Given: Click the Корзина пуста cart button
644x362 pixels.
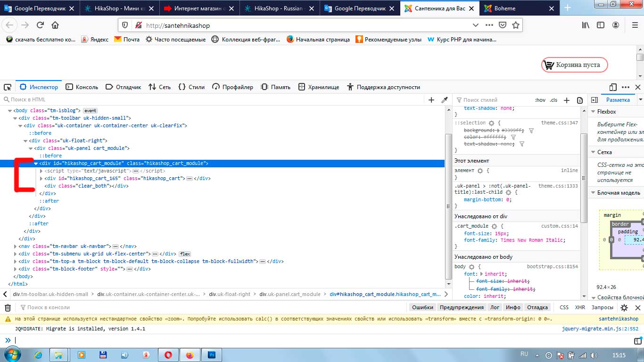Looking at the screenshot, I should click(574, 65).
